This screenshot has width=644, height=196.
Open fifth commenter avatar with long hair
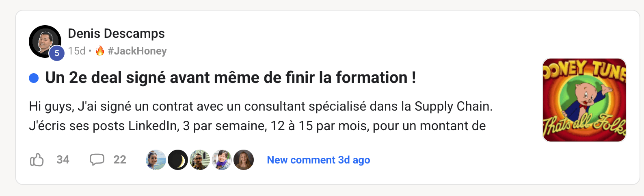(x=244, y=160)
